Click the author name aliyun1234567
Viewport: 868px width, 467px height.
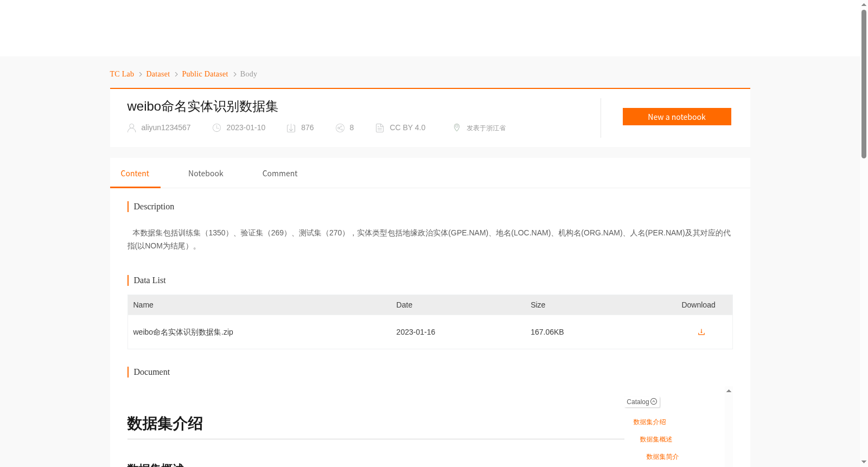click(x=166, y=127)
